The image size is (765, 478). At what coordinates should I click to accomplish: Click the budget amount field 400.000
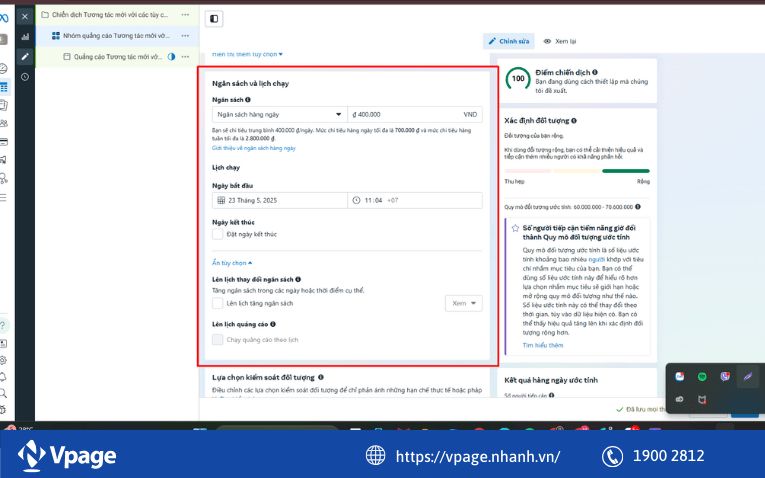[x=415, y=114]
